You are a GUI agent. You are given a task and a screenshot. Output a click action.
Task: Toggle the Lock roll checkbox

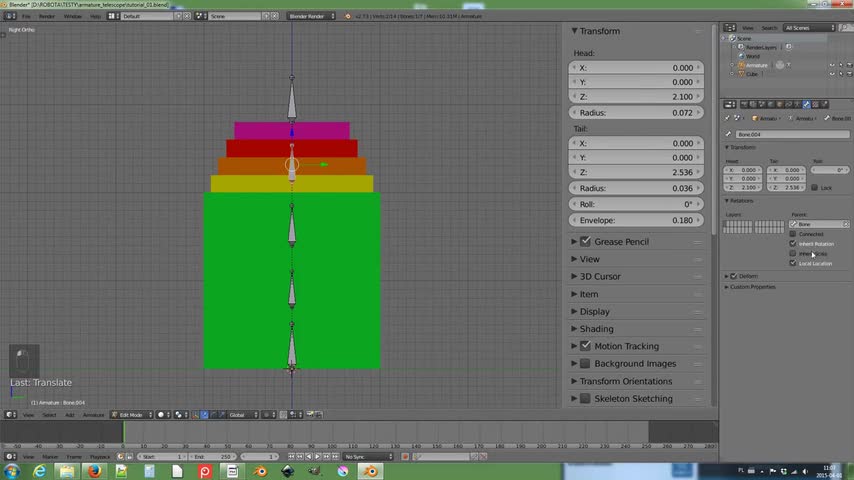814,187
